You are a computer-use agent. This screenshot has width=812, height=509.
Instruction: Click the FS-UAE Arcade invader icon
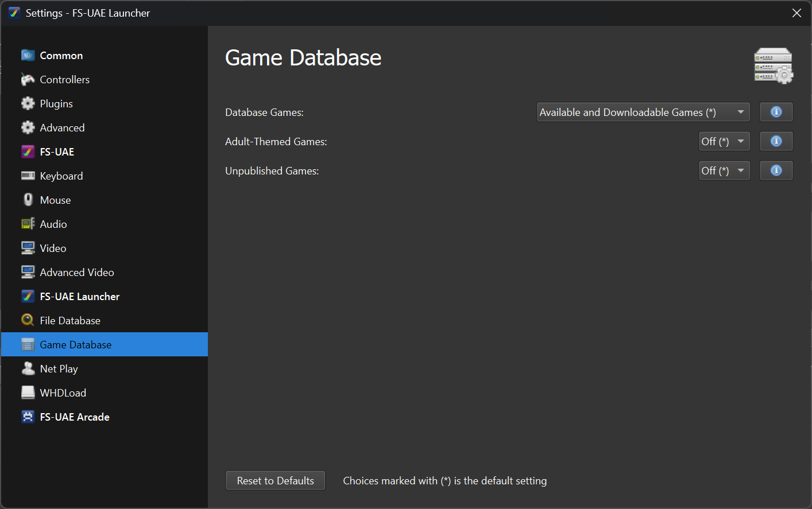point(28,417)
